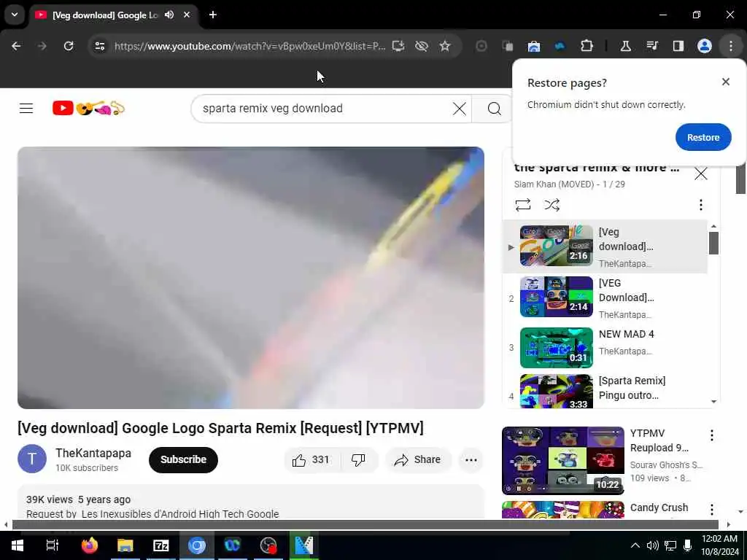The height and width of the screenshot is (560, 747).
Task: Close the Restore pages popup
Action: coord(726,82)
